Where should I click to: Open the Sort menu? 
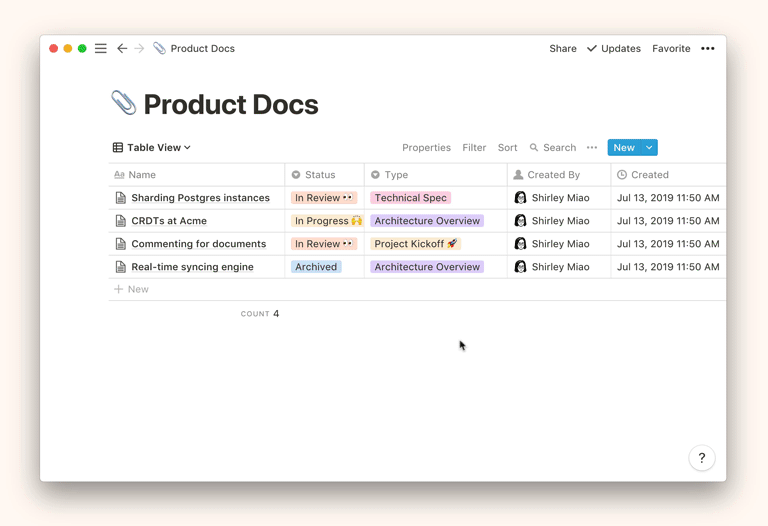coord(508,148)
